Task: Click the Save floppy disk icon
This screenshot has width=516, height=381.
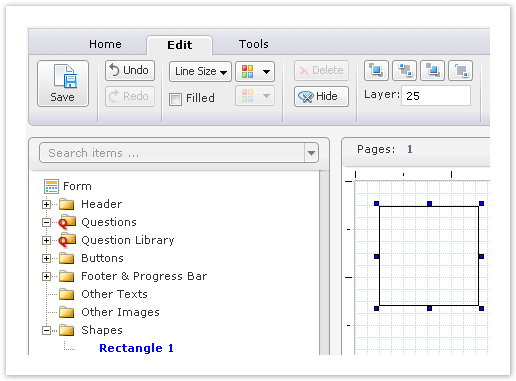Action: tap(65, 76)
